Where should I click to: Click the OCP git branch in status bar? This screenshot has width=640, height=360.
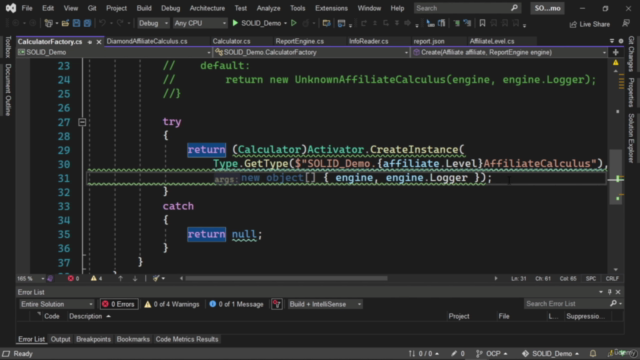[492, 353]
